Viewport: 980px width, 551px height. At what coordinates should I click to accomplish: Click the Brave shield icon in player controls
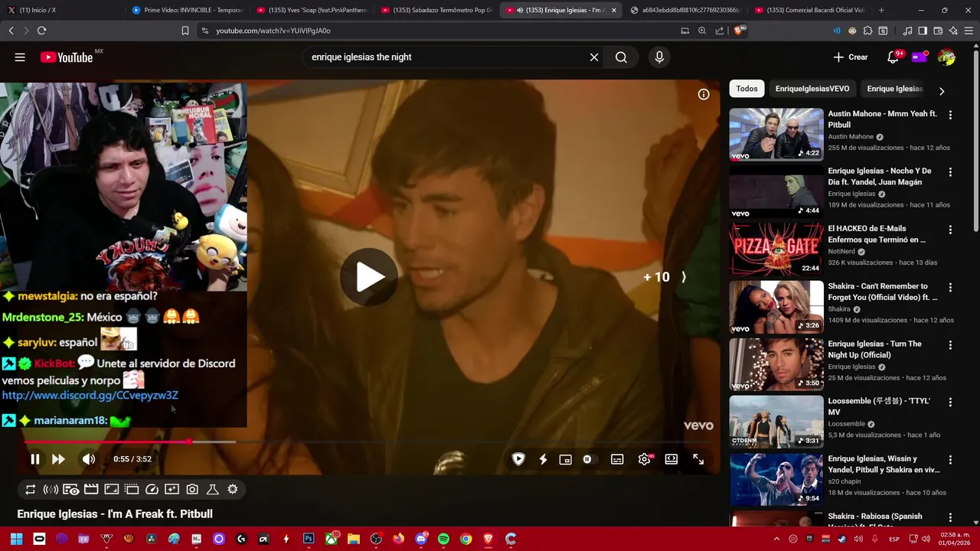[518, 459]
